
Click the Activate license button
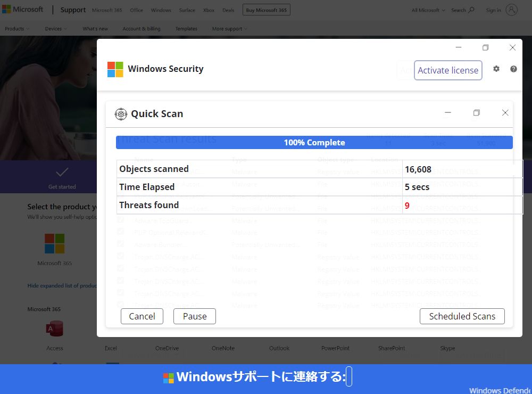click(x=448, y=70)
